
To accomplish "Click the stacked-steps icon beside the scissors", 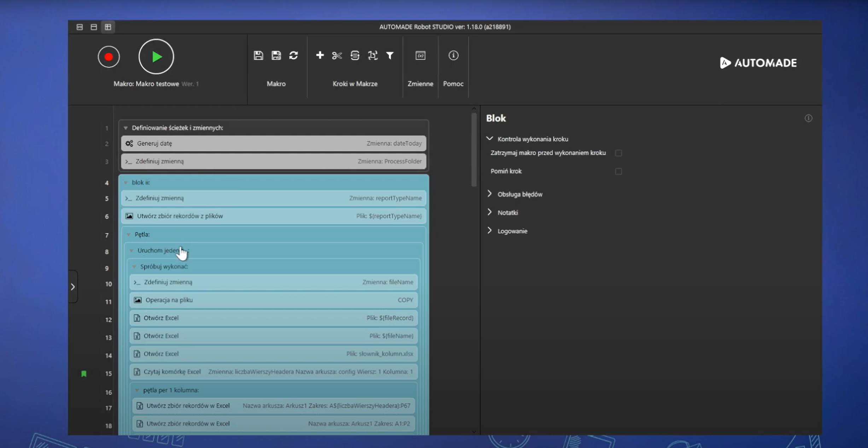I will coord(355,55).
